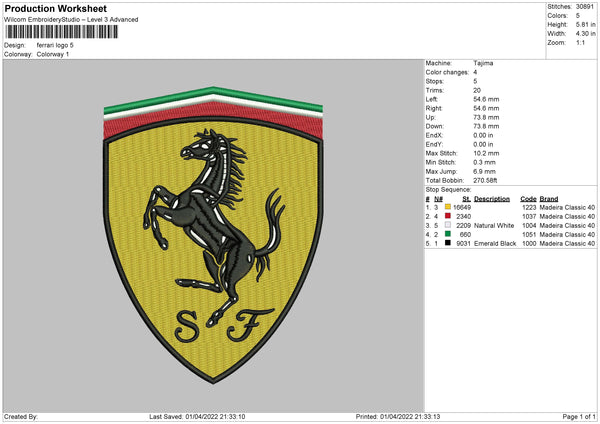Image resolution: width=600 pixels, height=424 pixels.
Task: Click the Width value 4.30 in
Action: (585, 34)
